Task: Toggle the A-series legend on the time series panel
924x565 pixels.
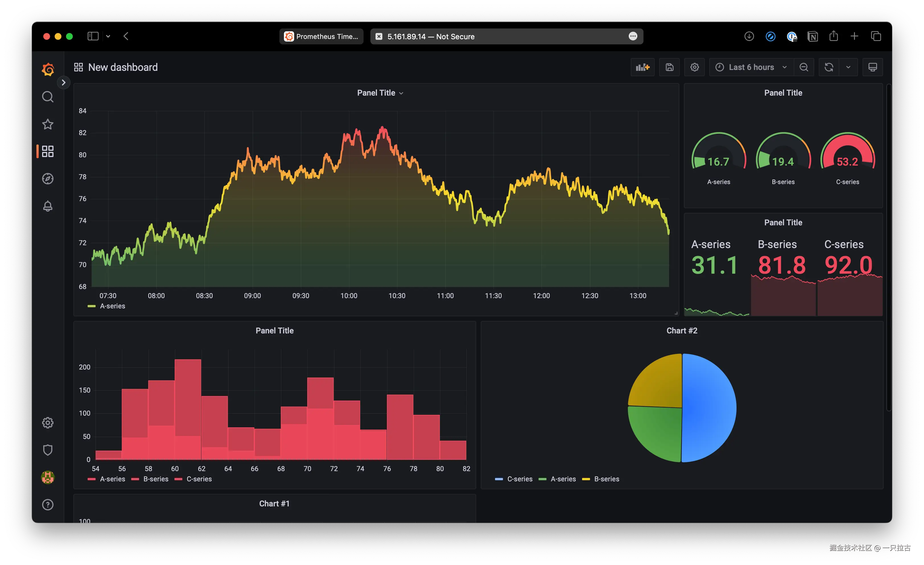Action: tap(112, 306)
